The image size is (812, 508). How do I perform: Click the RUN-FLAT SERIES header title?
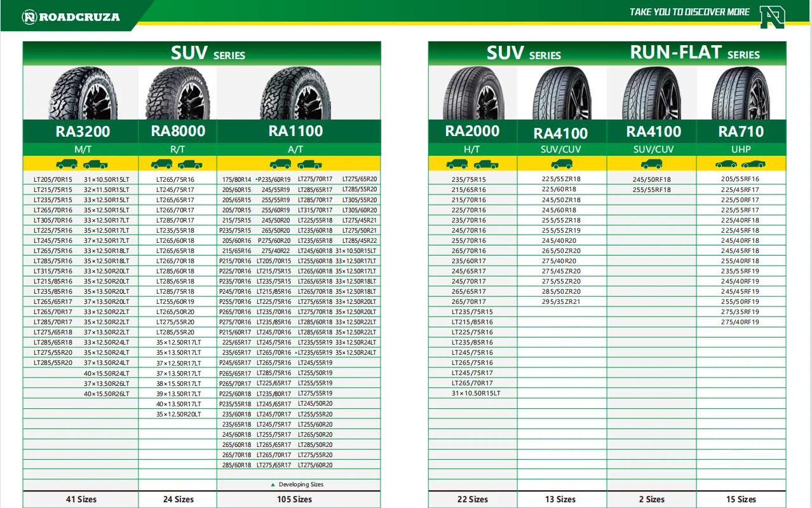694,53
